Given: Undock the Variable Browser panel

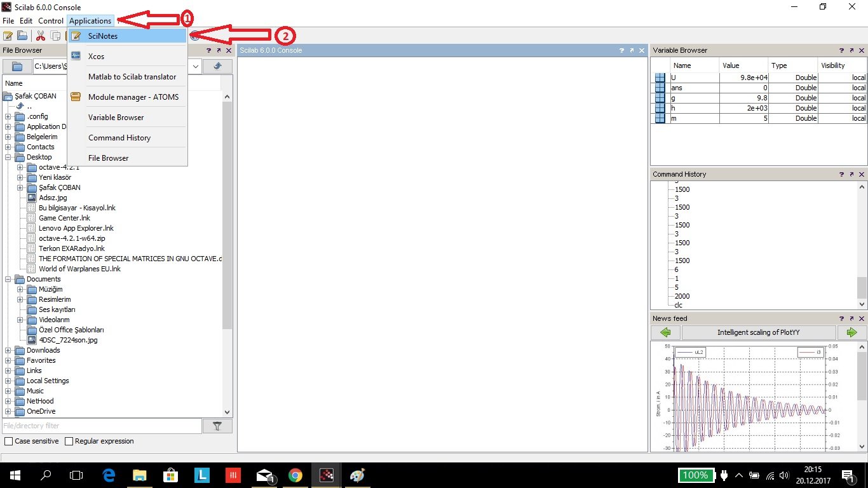Looking at the screenshot, I should point(851,50).
